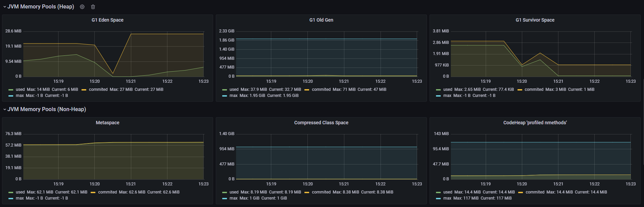Delete JVM Memory Pools (Heap) row via trash icon
644x207 pixels.
coord(93,7)
